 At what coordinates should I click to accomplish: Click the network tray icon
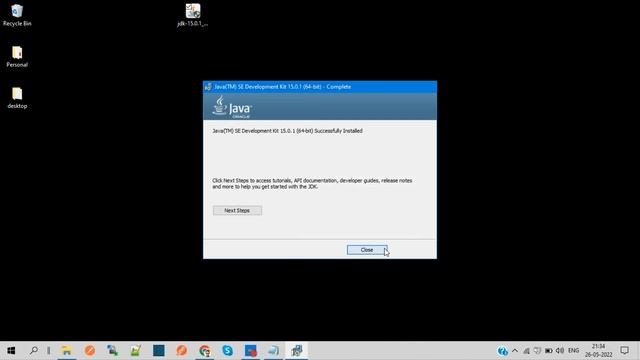527,351
